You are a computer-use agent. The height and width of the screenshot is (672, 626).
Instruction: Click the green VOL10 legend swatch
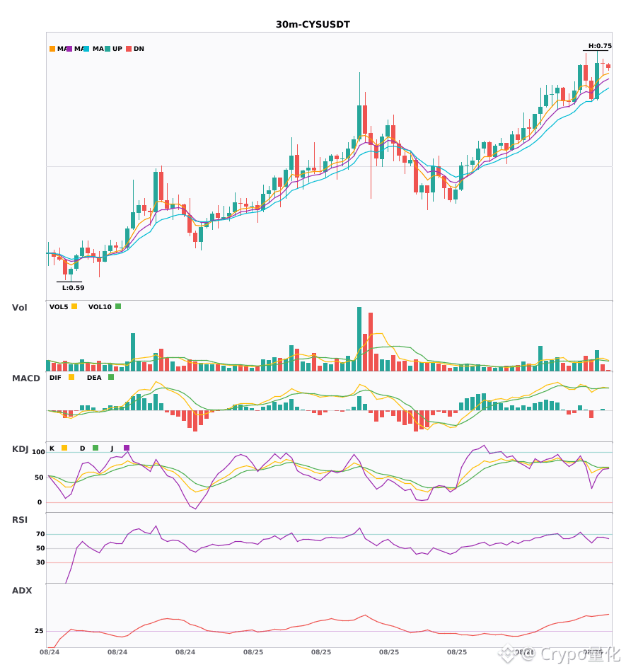tap(118, 306)
